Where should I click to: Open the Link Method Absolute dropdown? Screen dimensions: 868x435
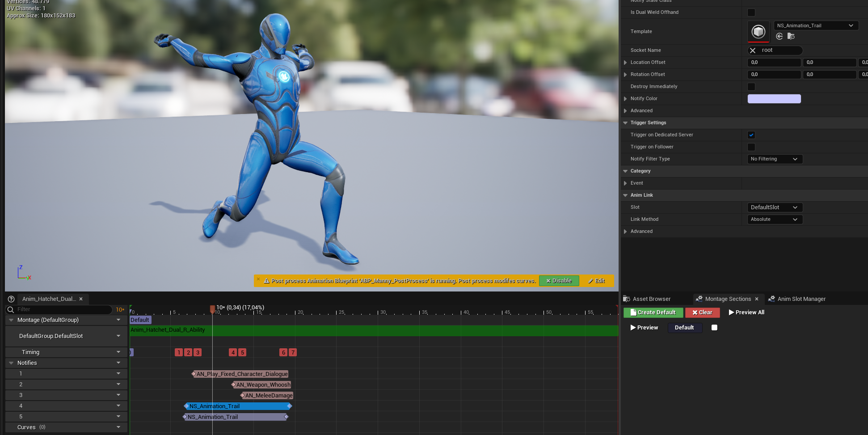pos(775,220)
